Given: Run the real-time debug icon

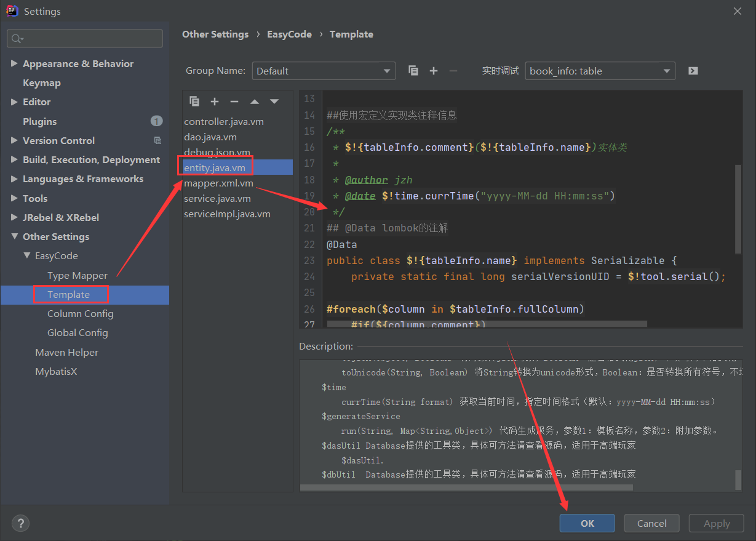Looking at the screenshot, I should pos(693,71).
